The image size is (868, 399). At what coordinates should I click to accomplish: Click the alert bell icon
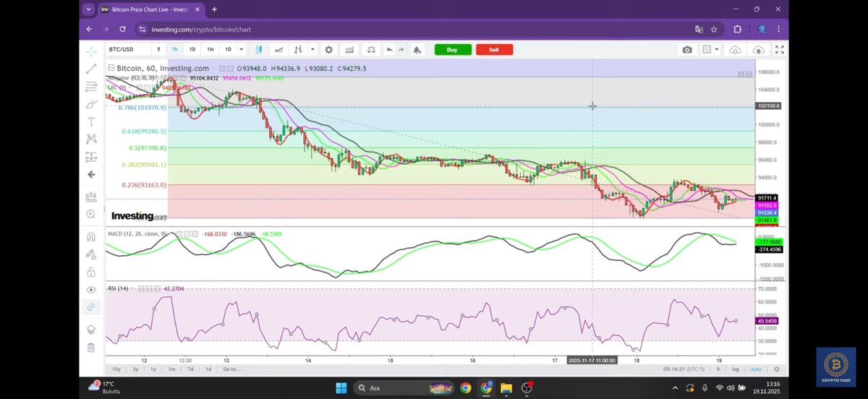417,49
